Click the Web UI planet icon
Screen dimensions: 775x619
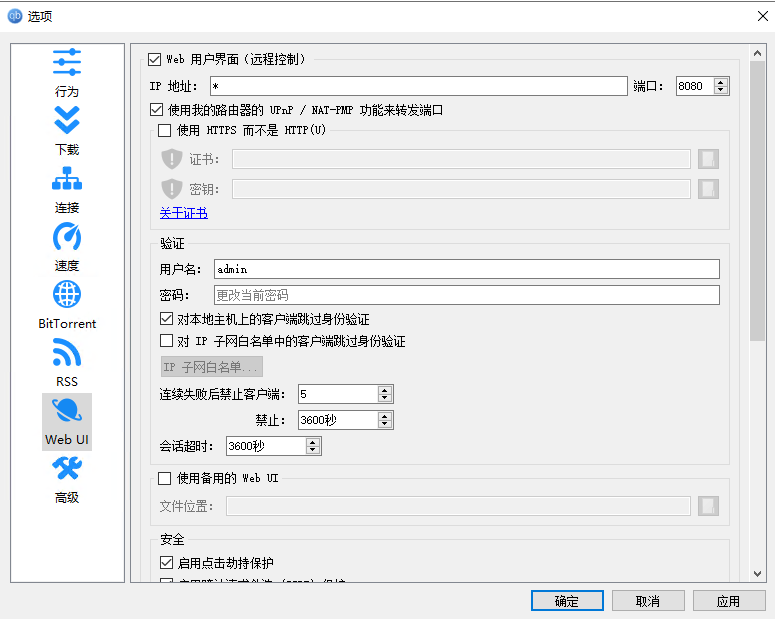pyautogui.click(x=66, y=411)
